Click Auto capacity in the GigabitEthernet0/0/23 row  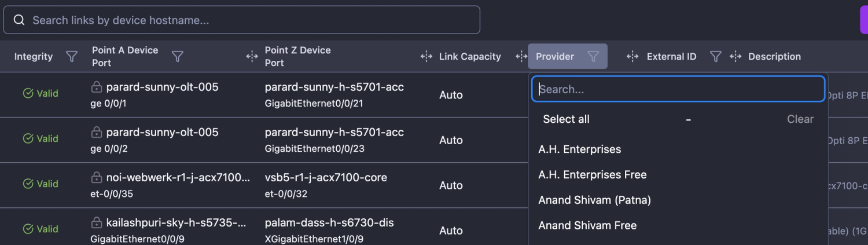click(x=451, y=140)
